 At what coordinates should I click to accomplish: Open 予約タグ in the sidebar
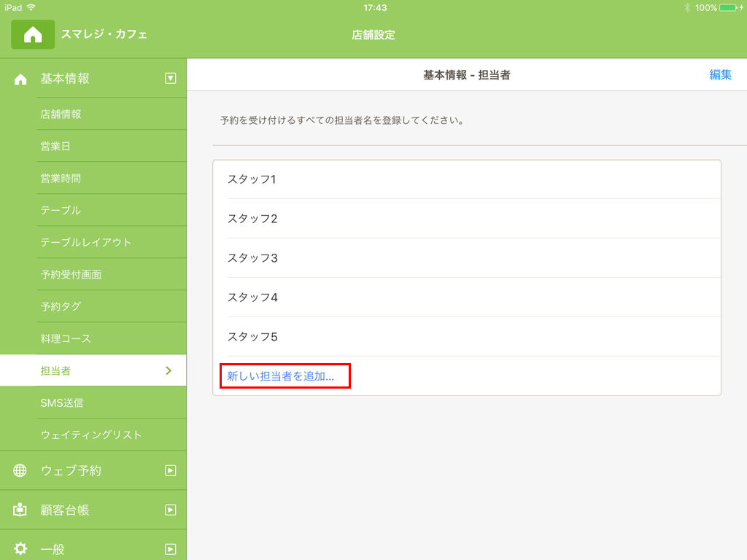(x=112, y=306)
